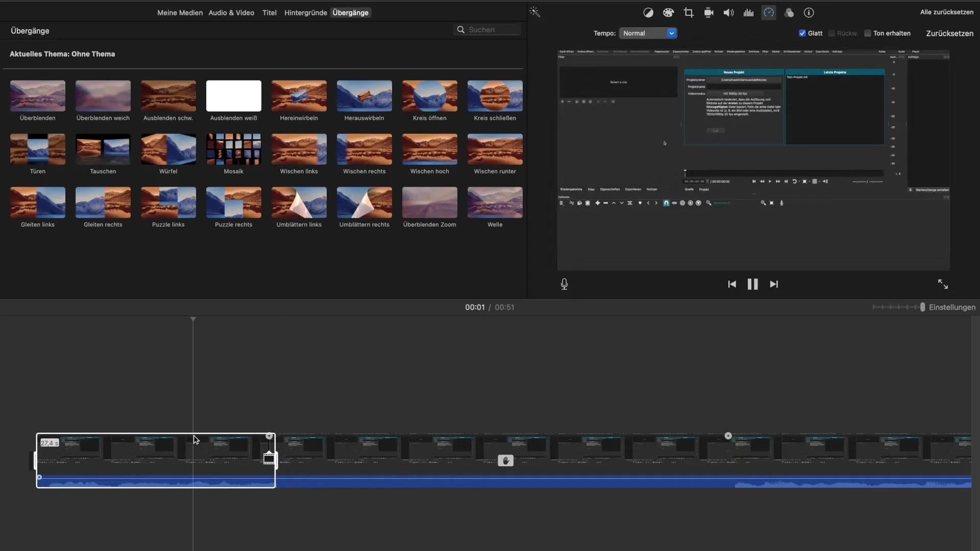
Task: Select the Puzzle rechts transition
Action: pos(234,203)
